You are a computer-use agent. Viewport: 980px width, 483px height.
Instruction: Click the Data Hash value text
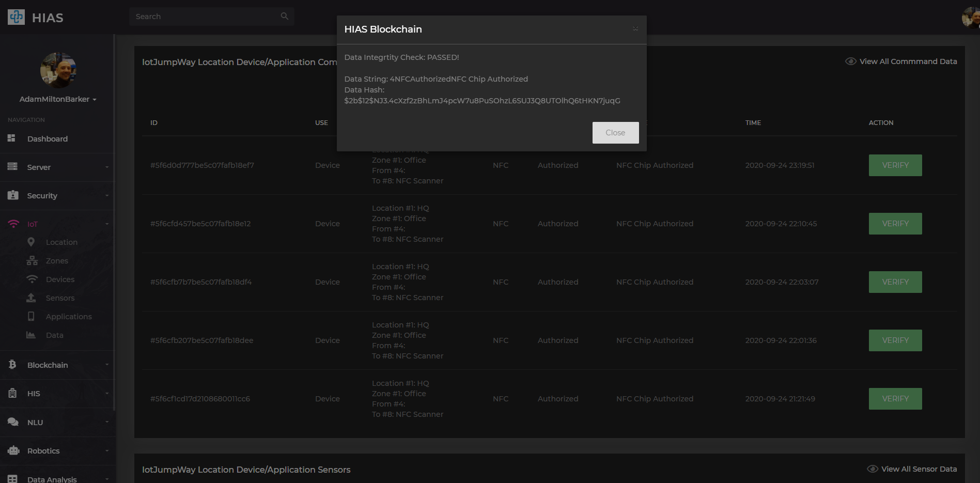tap(482, 101)
